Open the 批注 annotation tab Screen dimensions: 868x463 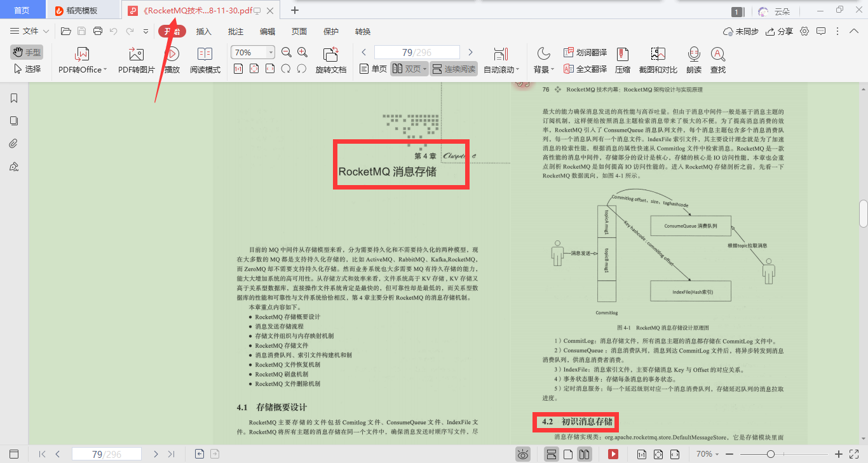pos(236,31)
